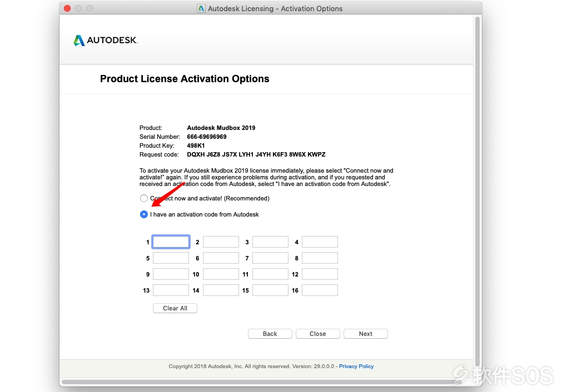Go Back to previous step
This screenshot has width=562, height=392.
[270, 334]
